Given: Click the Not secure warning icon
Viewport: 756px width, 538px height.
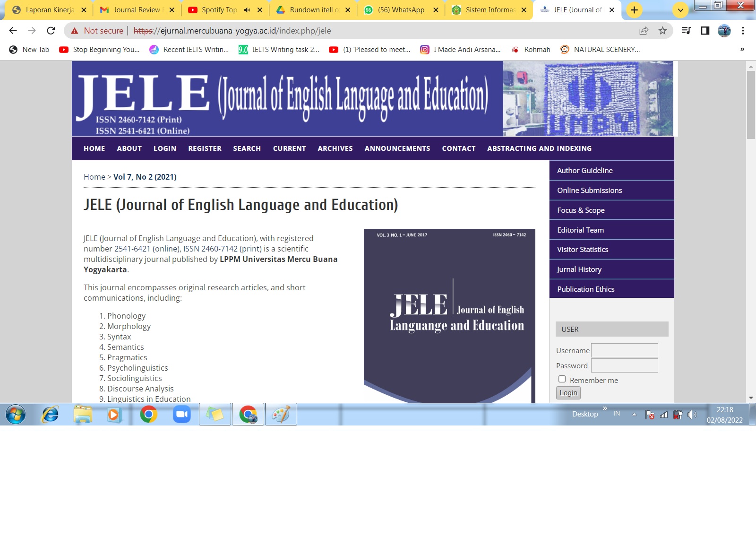Looking at the screenshot, I should 75,31.
